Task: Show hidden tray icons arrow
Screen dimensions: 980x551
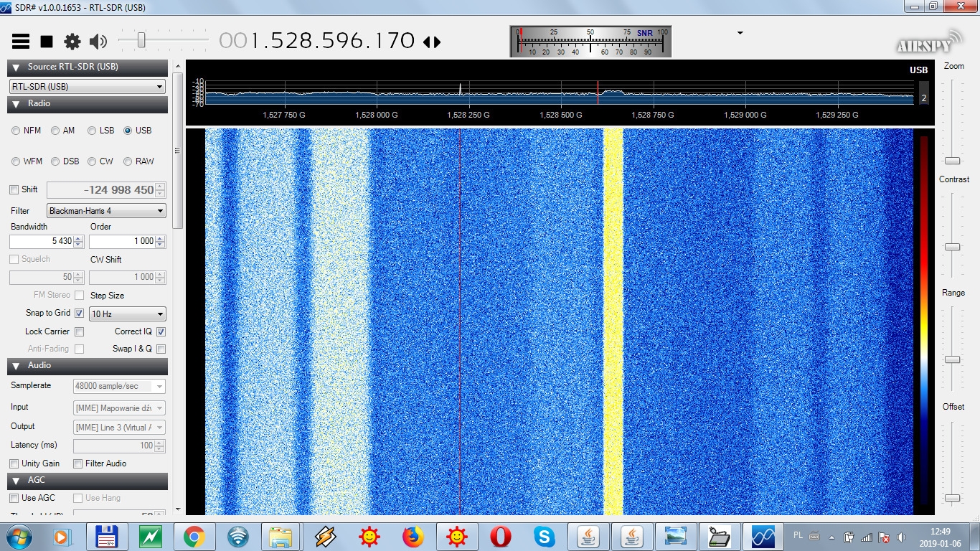Action: (832, 537)
